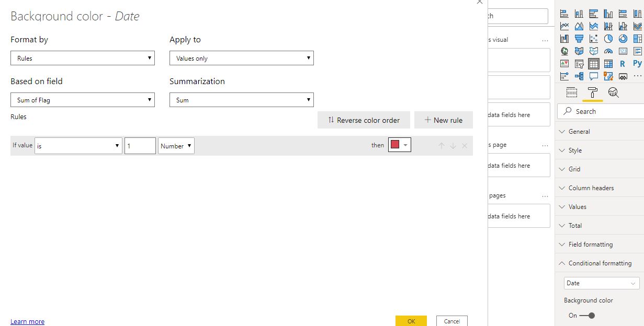Select the Scatter chart visual
644x326 pixels.
(594, 39)
